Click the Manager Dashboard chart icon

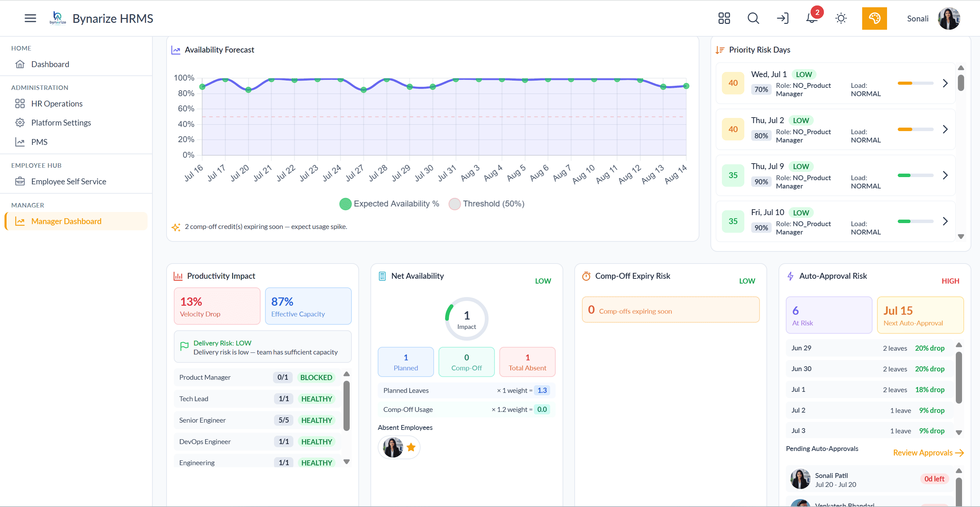pos(20,221)
